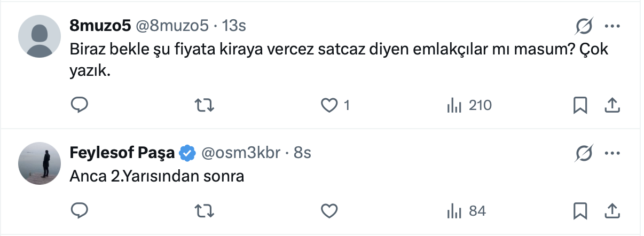Bookmark Feylesof Paşa's tweet
Viewport: 644px width, 236px height.
pyautogui.click(x=580, y=210)
